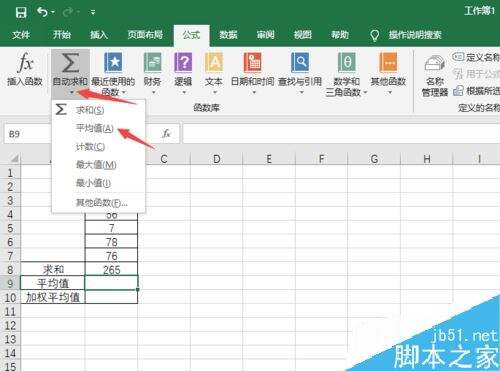Open the 名称管理器 icon

[x=435, y=63]
